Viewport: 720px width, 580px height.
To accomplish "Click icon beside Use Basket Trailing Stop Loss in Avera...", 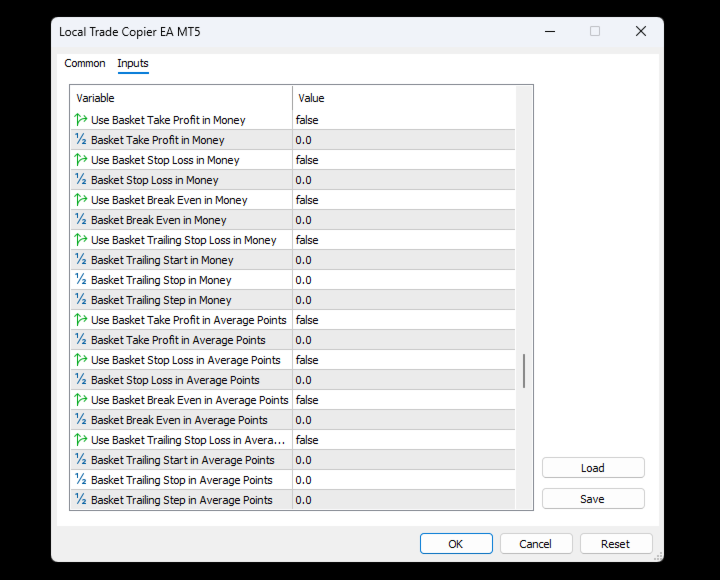I will click(81, 439).
